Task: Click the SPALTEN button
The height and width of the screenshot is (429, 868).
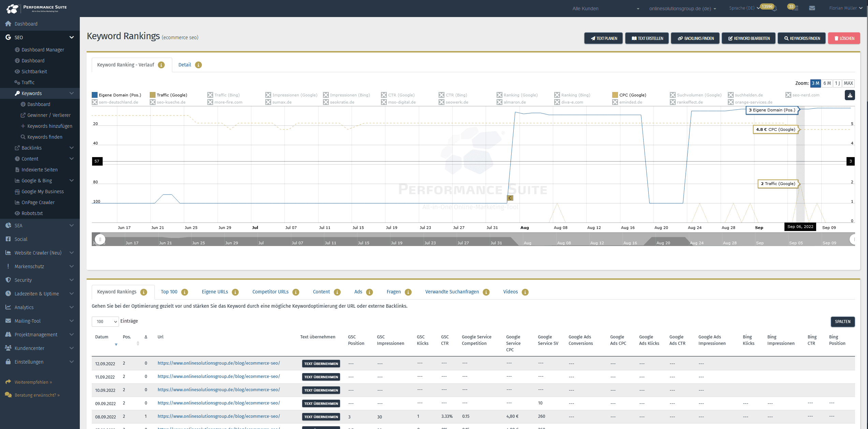Action: [842, 322]
